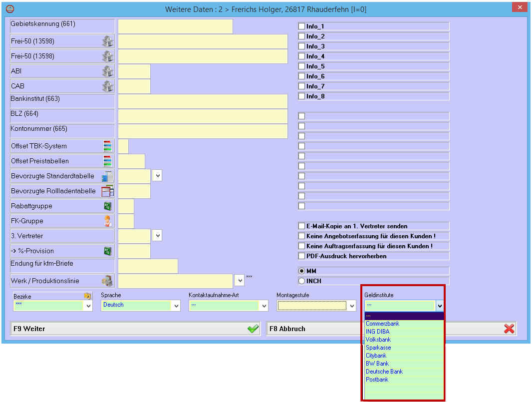This screenshot has height=402, width=532.
Task: Click the Gebietskennung input field
Action: point(175,26)
